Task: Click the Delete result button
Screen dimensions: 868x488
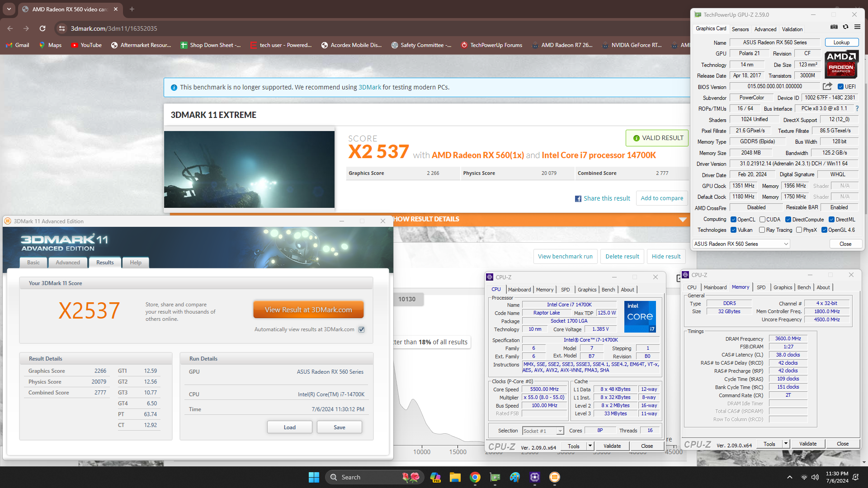Action: (x=622, y=257)
